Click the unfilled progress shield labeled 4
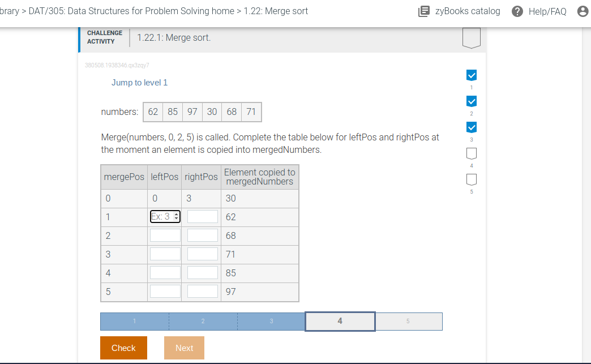The image size is (591, 364). point(471,153)
